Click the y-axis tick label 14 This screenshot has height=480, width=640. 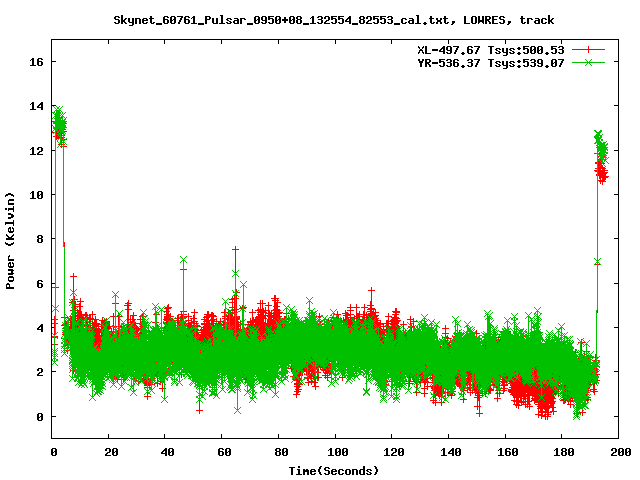coord(36,107)
